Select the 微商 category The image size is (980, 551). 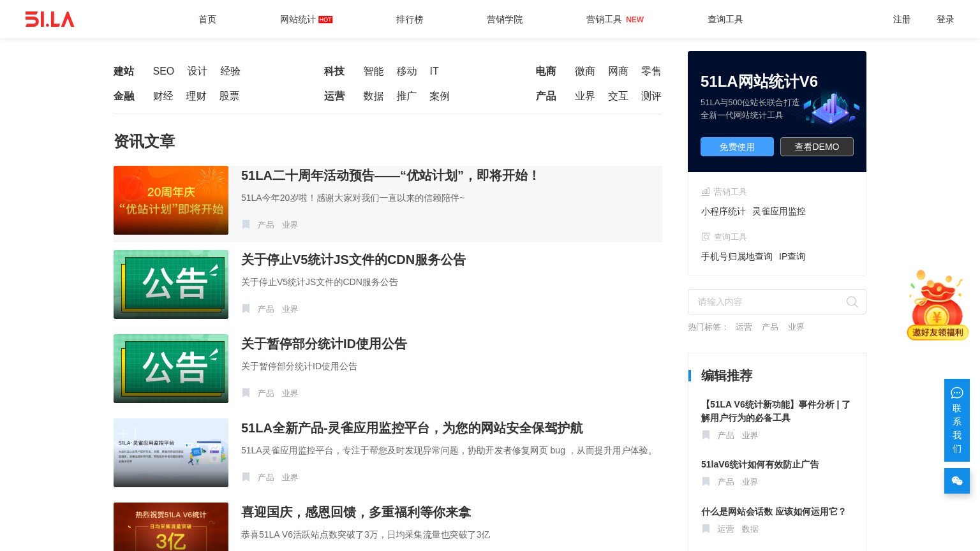tap(585, 71)
